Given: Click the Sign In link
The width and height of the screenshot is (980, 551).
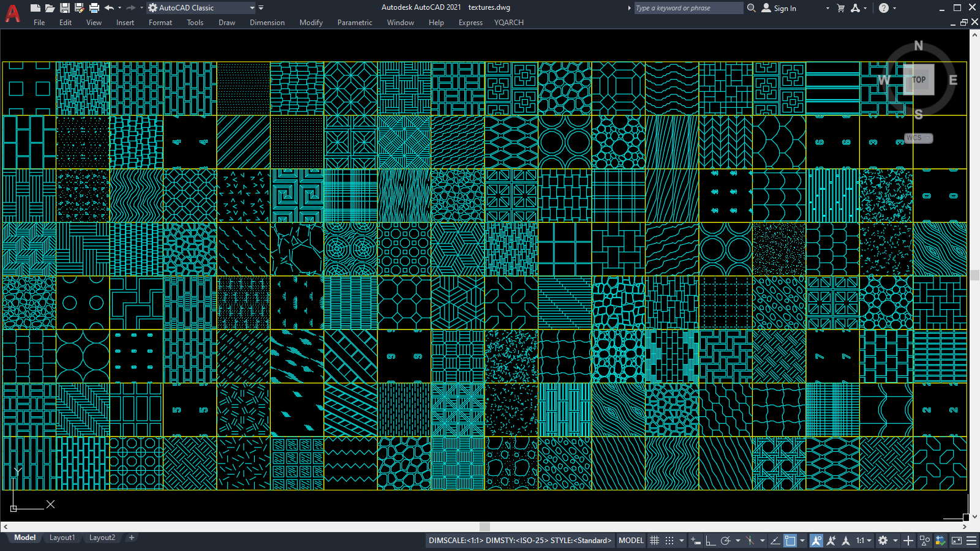Looking at the screenshot, I should point(785,7).
